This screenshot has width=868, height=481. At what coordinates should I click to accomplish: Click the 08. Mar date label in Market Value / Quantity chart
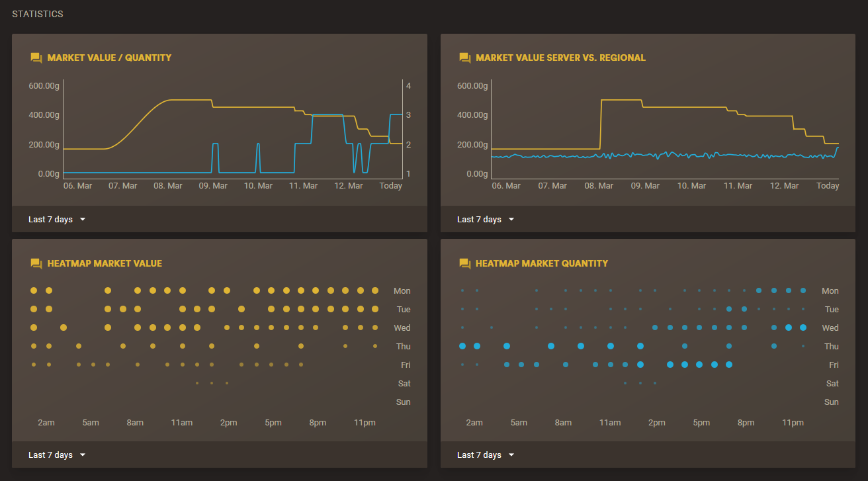click(168, 186)
